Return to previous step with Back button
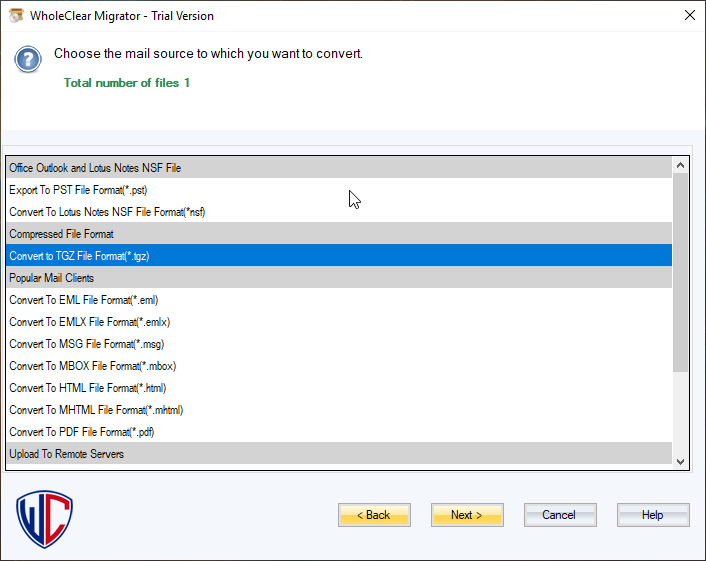The width and height of the screenshot is (706, 561). pos(374,515)
